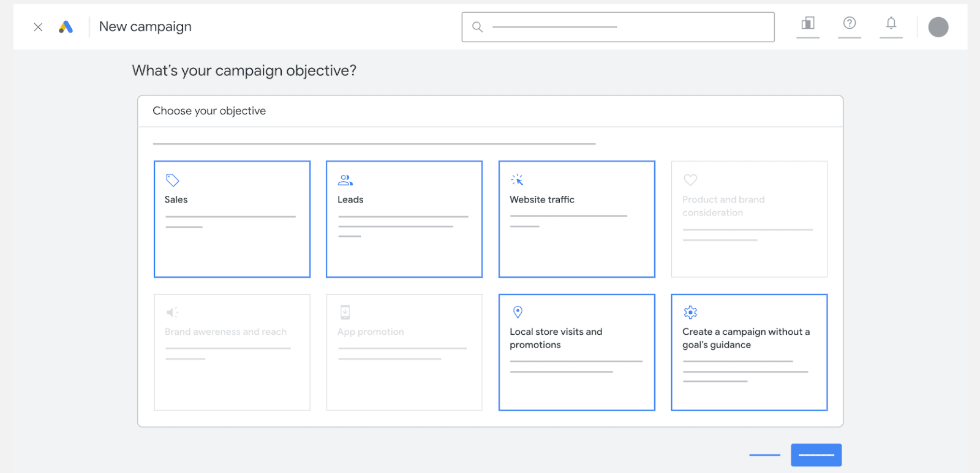
Task: Click the Local store location pin icon
Action: [x=518, y=312]
